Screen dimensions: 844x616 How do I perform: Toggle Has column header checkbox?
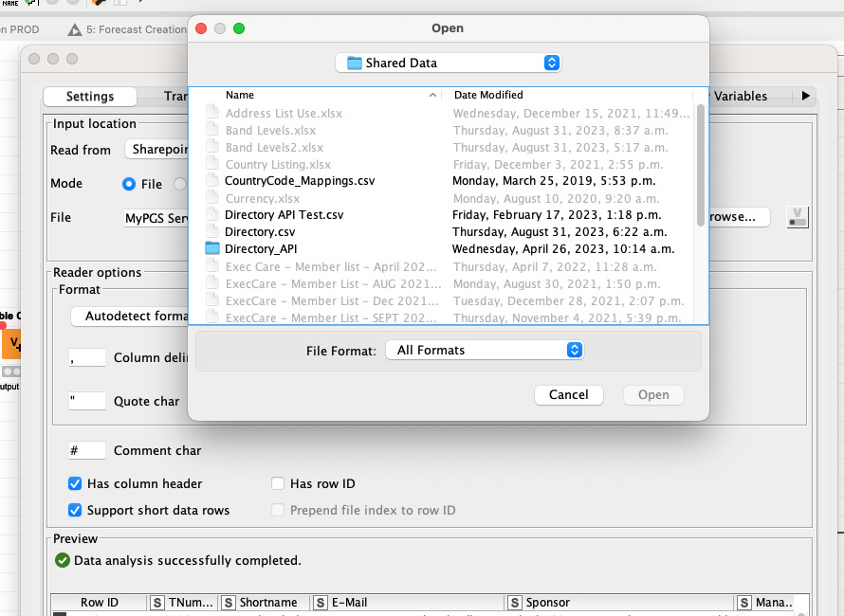coord(75,483)
